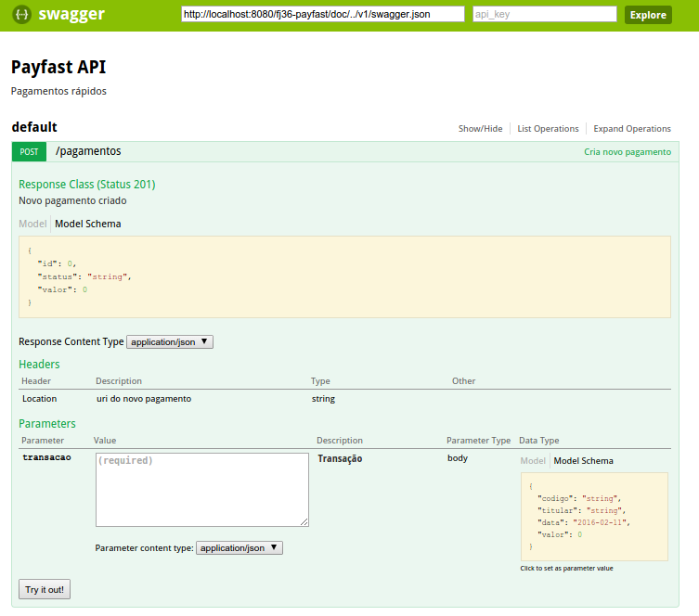This screenshot has width=699, height=616.
Task: Open Parameter content type dropdown
Action: [x=239, y=548]
